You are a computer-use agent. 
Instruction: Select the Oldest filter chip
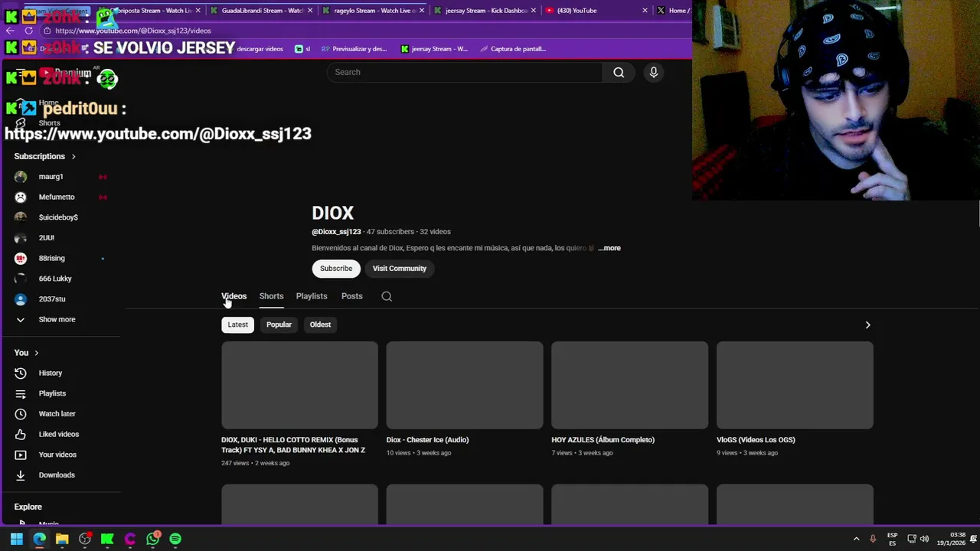320,324
